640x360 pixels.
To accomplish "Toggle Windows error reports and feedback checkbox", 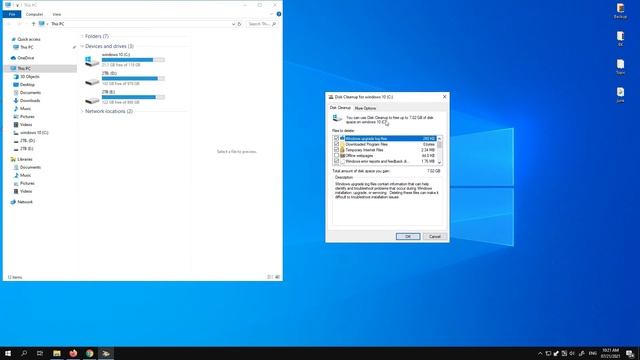I will (x=336, y=161).
